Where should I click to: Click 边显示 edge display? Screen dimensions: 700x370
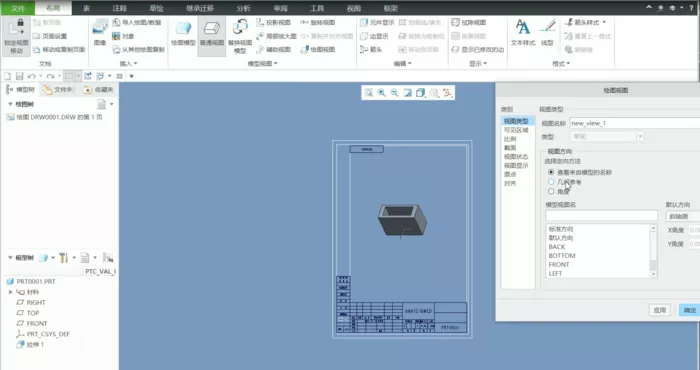tap(374, 36)
